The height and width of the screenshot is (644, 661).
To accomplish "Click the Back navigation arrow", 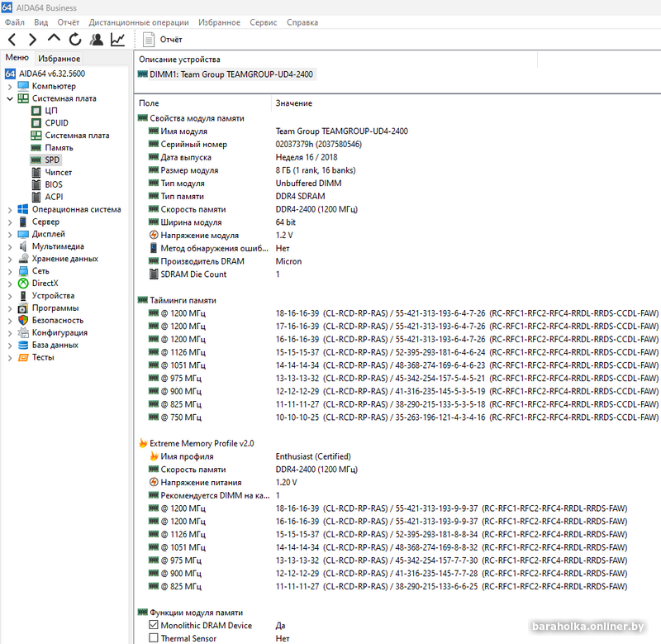I will pyautogui.click(x=12, y=40).
